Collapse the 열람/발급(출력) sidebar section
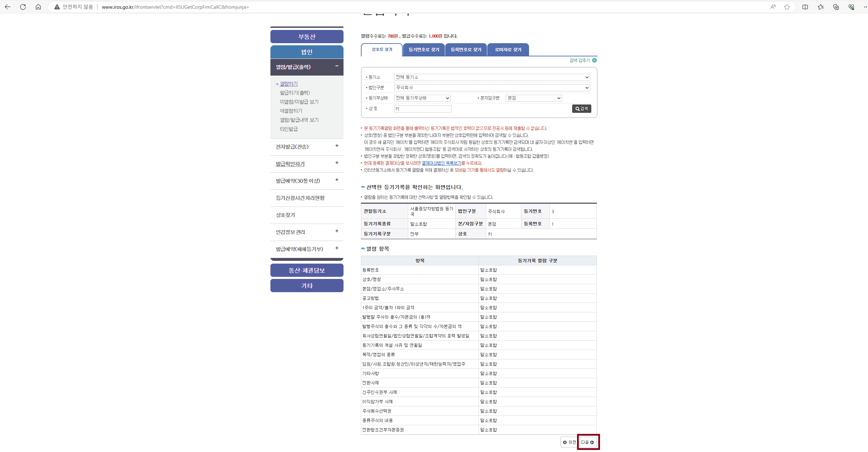868x452 pixels. click(x=337, y=66)
